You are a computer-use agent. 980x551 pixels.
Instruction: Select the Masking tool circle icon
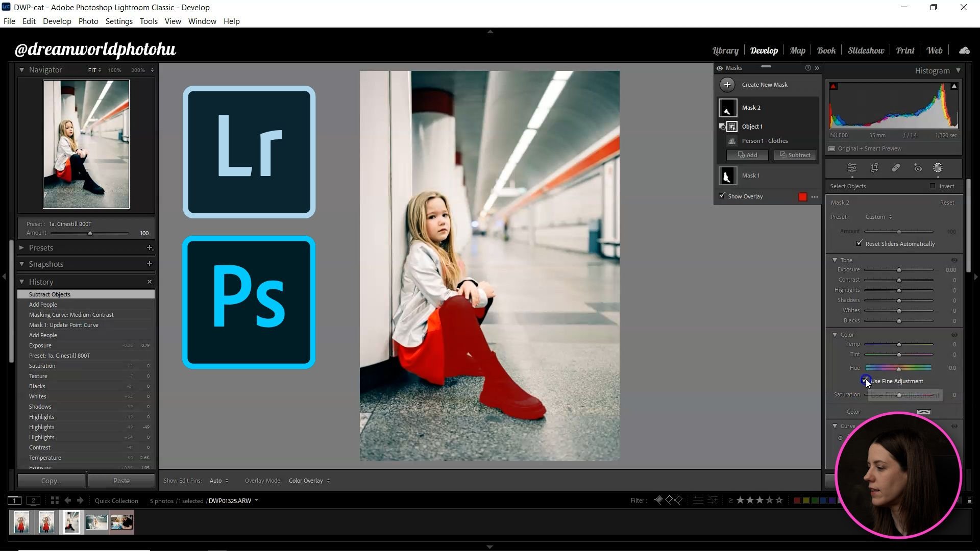(938, 168)
